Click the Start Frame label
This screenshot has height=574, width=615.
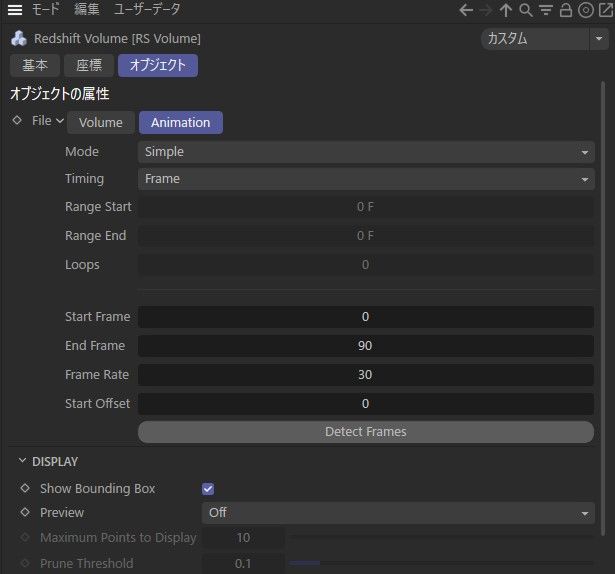click(x=98, y=317)
